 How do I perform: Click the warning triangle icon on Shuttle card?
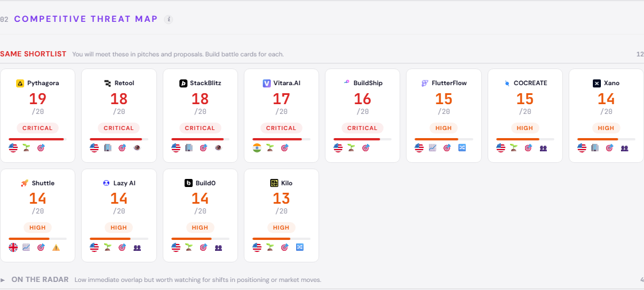56,247
